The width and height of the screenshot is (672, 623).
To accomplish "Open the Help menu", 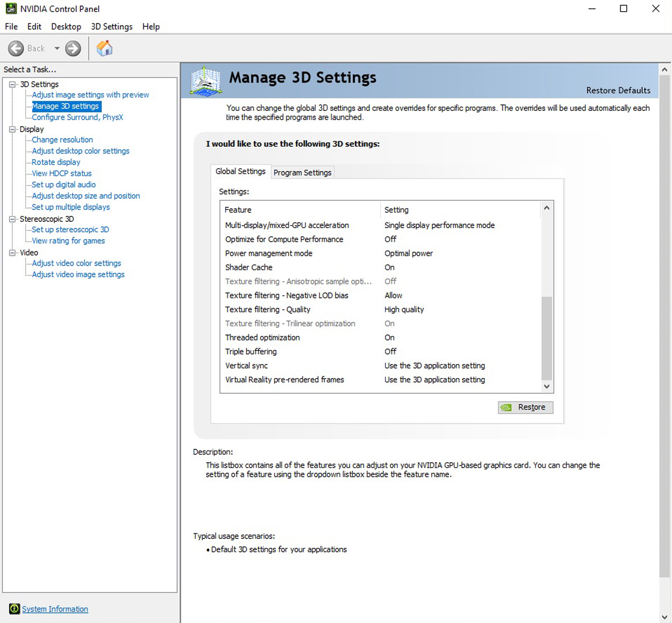I will point(151,26).
